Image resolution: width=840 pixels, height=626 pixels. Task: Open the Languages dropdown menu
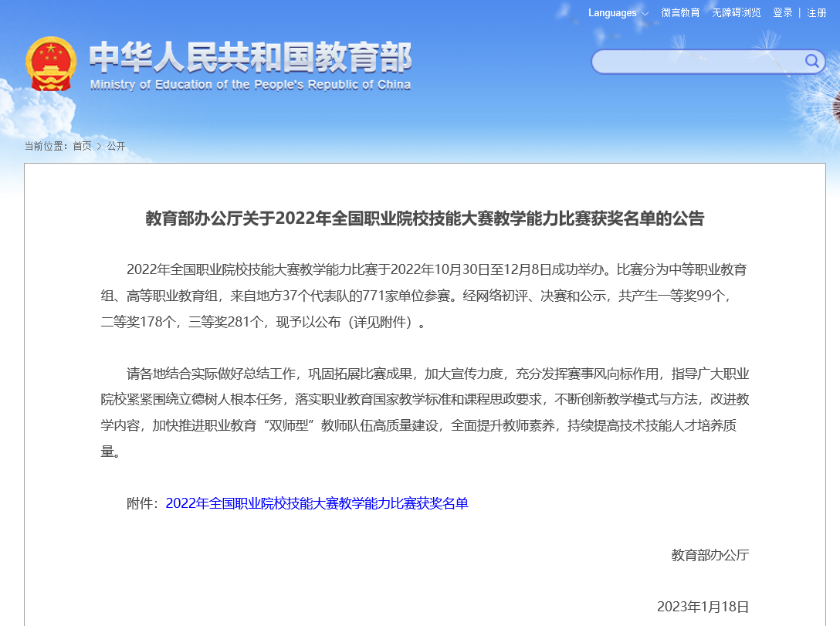[x=618, y=13]
